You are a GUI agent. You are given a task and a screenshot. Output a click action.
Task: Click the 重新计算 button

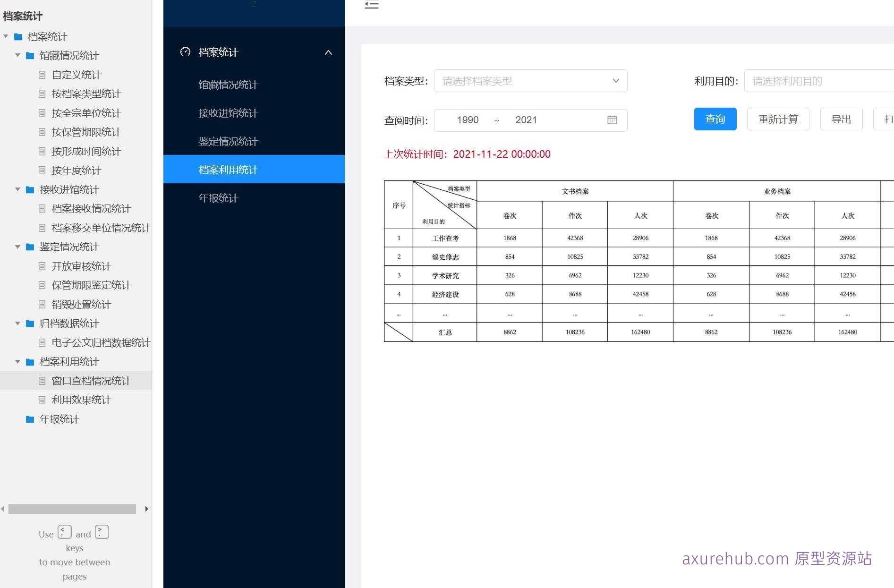(778, 119)
